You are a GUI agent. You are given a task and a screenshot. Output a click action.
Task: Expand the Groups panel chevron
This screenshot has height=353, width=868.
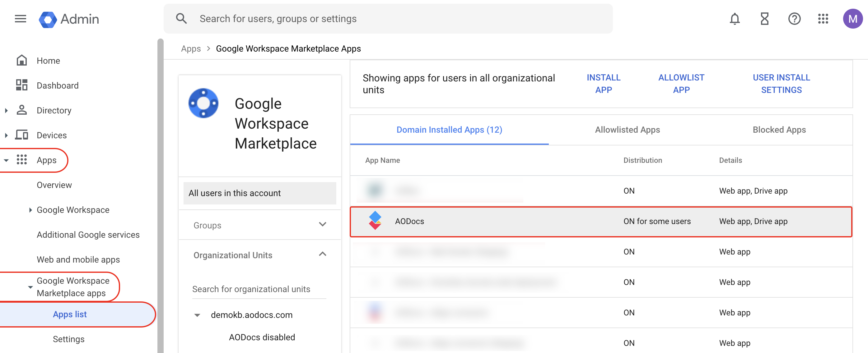(x=322, y=224)
